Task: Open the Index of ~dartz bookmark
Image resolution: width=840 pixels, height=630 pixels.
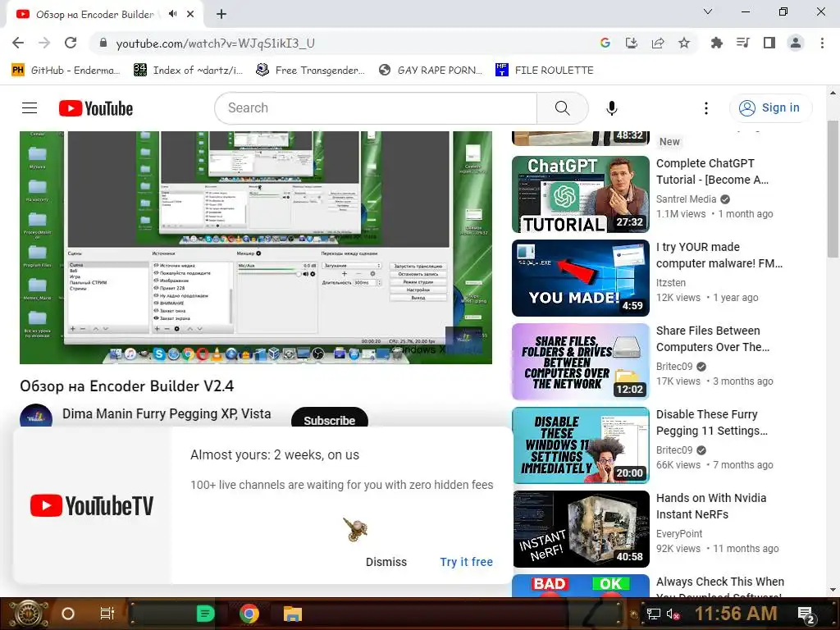Action: click(189, 71)
